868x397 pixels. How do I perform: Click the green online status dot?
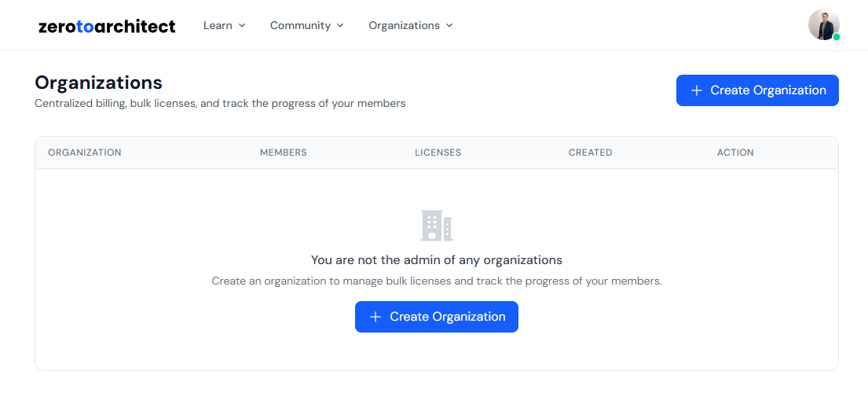pos(837,37)
